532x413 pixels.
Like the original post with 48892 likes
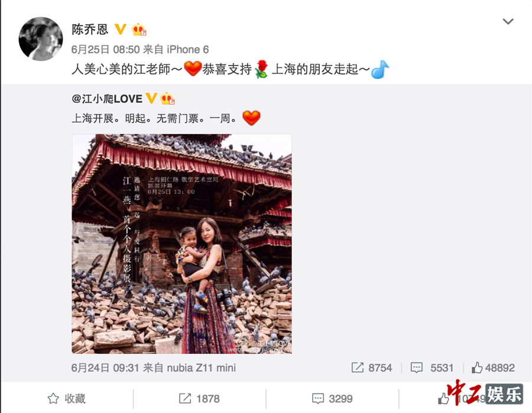pos(476,368)
